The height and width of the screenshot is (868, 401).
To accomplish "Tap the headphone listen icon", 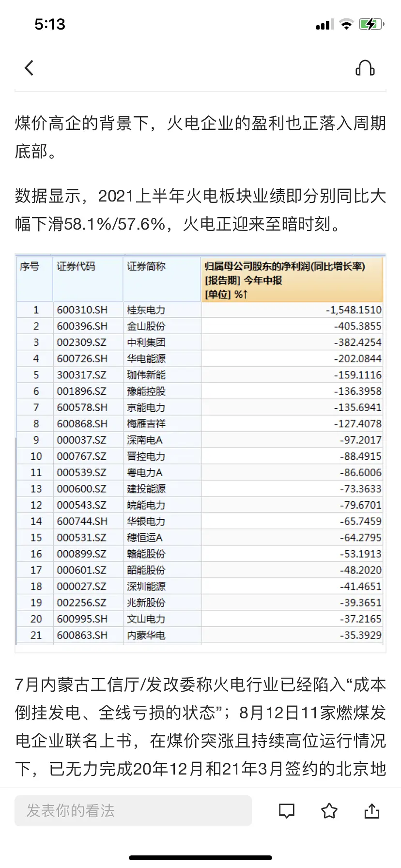I will (x=365, y=68).
